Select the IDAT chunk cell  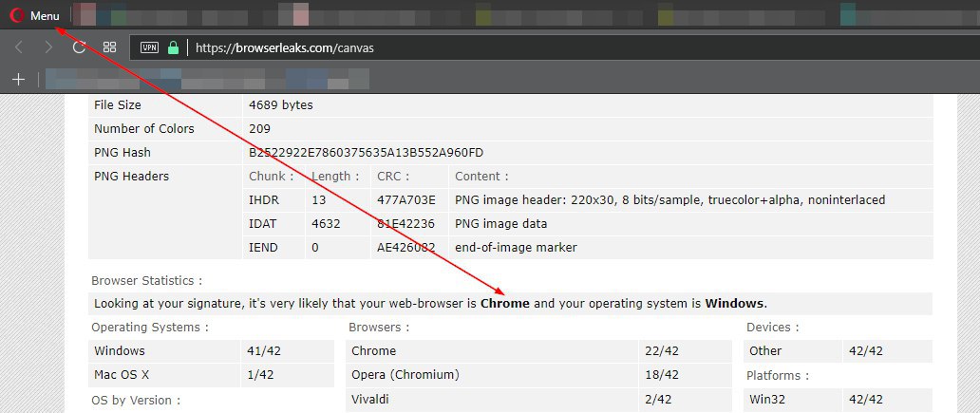click(x=264, y=224)
